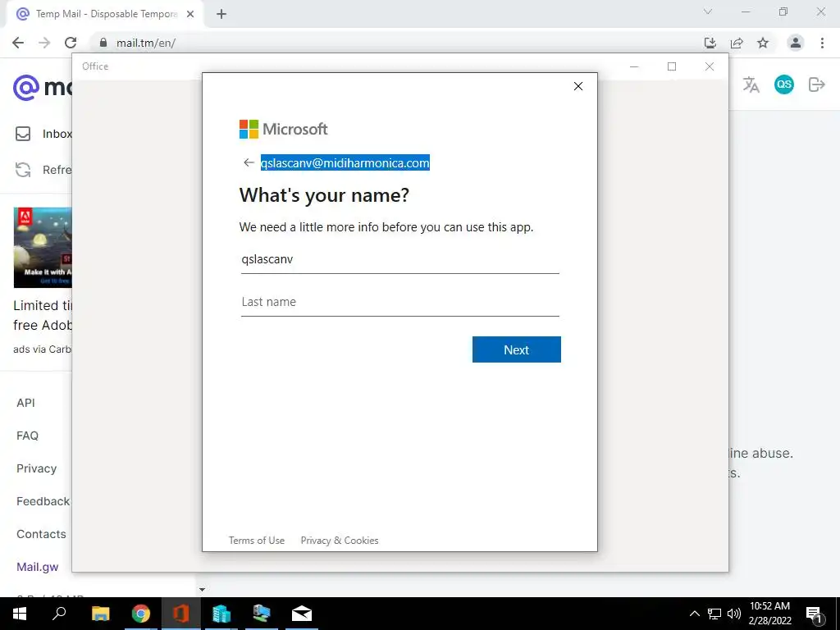Click the mail.tm address bar URL
The width and height of the screenshot is (840, 630).
coord(146,43)
